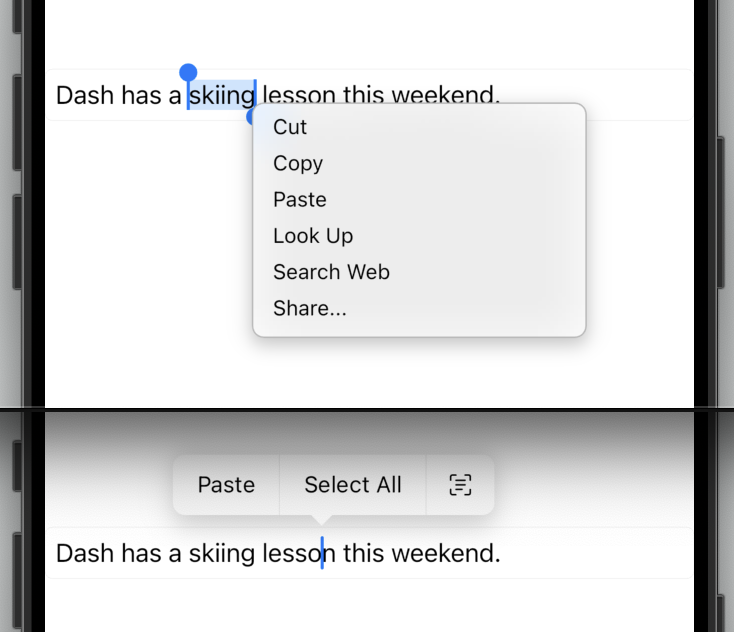Select Search Web menu entry
734x632 pixels.
pos(331,272)
